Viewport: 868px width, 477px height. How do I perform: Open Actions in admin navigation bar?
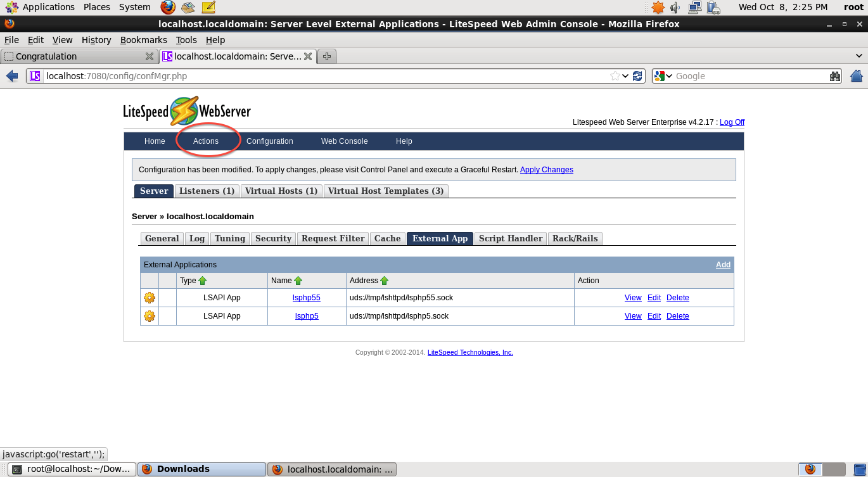(206, 141)
